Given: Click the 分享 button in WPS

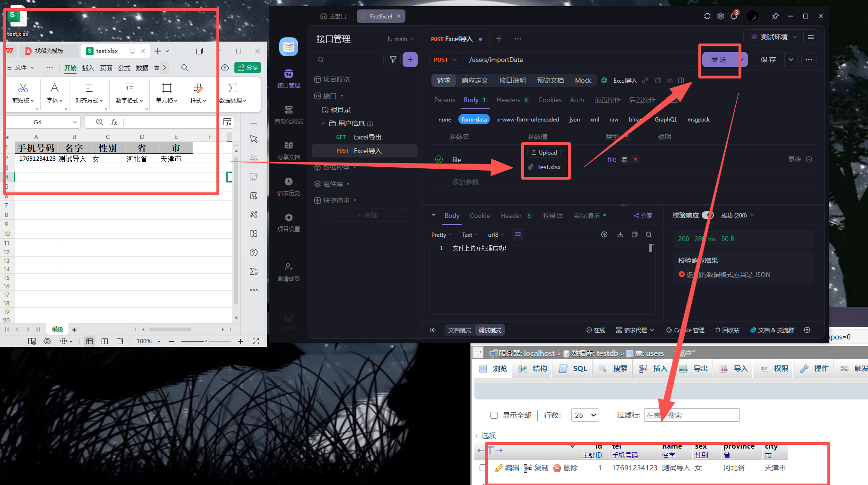Looking at the screenshot, I should 248,68.
